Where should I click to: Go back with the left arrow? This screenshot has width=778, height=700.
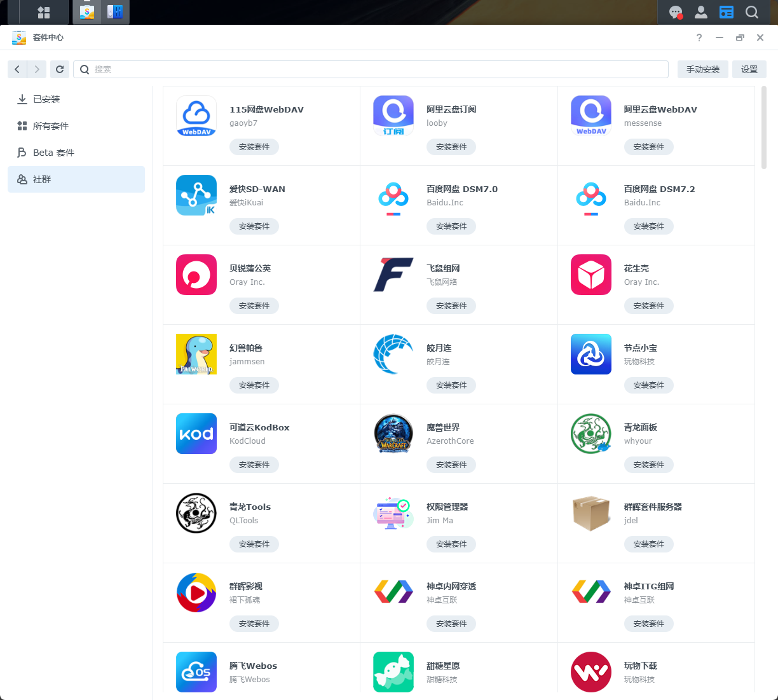(x=17, y=69)
